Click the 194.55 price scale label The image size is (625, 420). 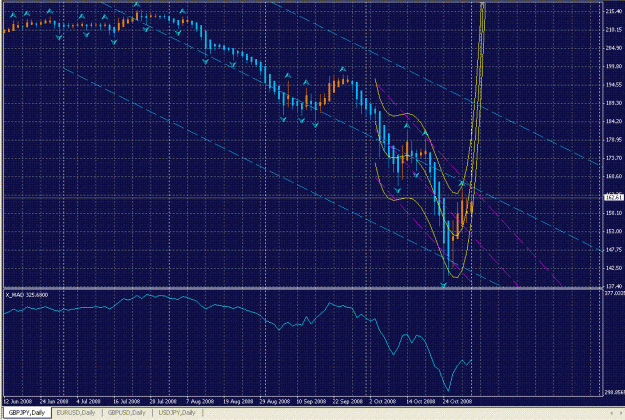coord(613,85)
